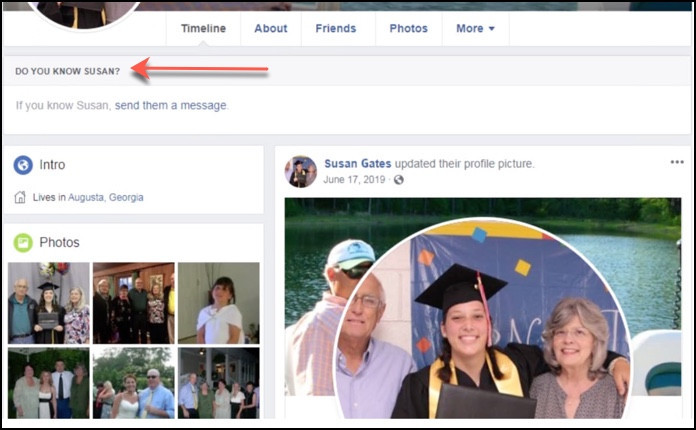The width and height of the screenshot is (696, 430).
Task: Go to the Photos tab
Action: click(x=408, y=28)
